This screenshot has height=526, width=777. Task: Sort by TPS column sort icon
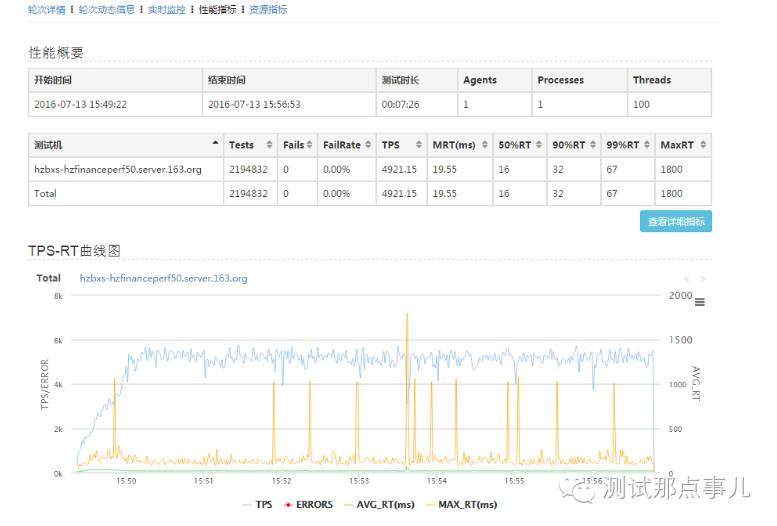click(x=419, y=144)
